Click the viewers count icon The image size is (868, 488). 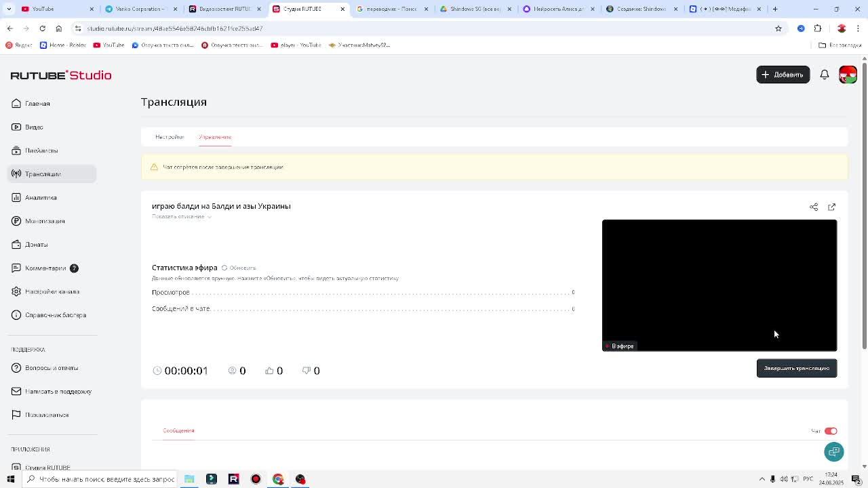pos(232,371)
